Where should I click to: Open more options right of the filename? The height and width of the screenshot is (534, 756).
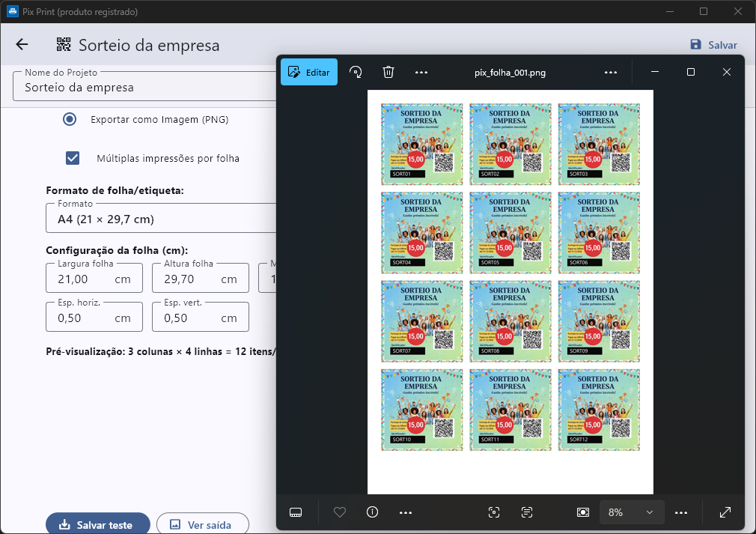pos(611,72)
